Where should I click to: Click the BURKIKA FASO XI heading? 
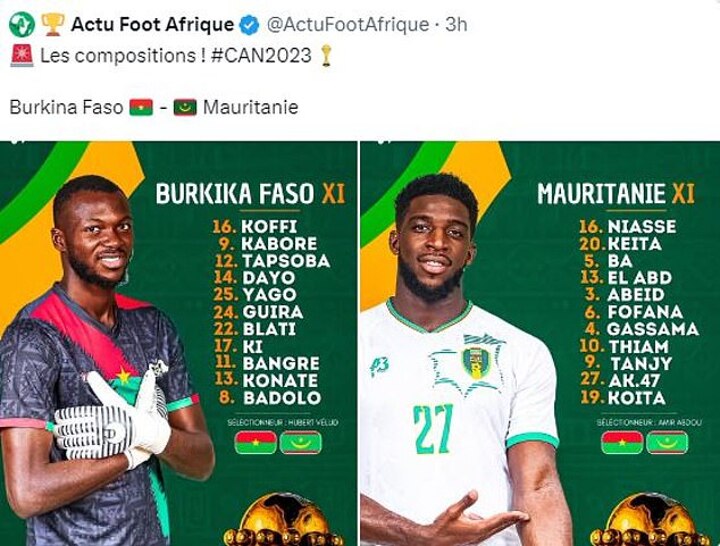pyautogui.click(x=249, y=193)
